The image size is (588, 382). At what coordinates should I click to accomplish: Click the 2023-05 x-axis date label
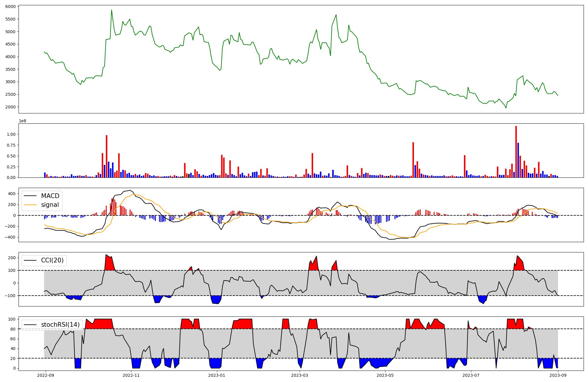(385, 375)
